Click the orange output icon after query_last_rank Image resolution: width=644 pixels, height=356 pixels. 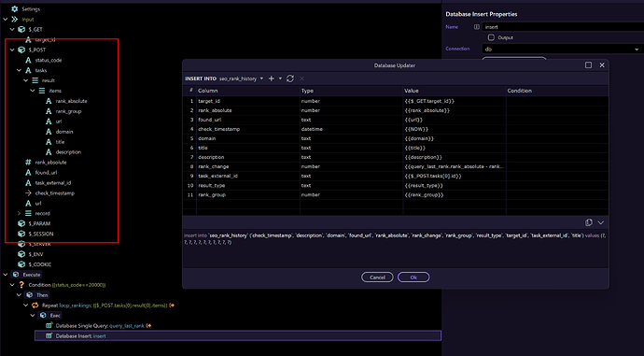[148, 325]
